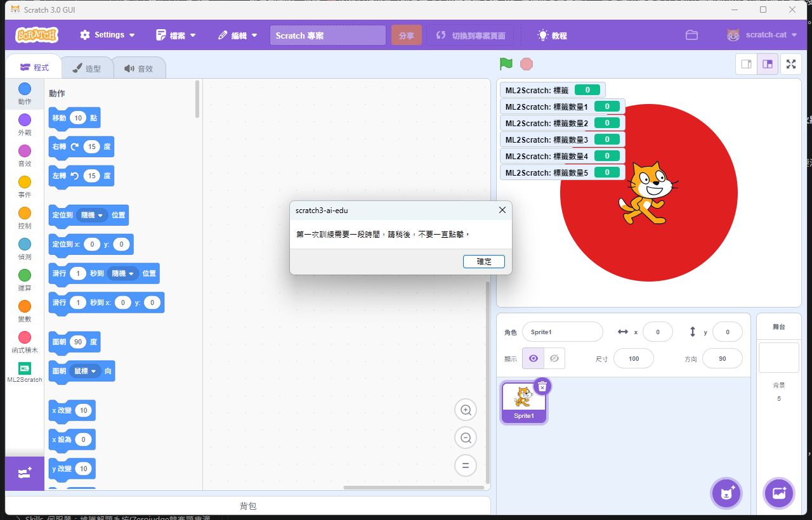Select the ML2Scratch extension category

click(25, 372)
